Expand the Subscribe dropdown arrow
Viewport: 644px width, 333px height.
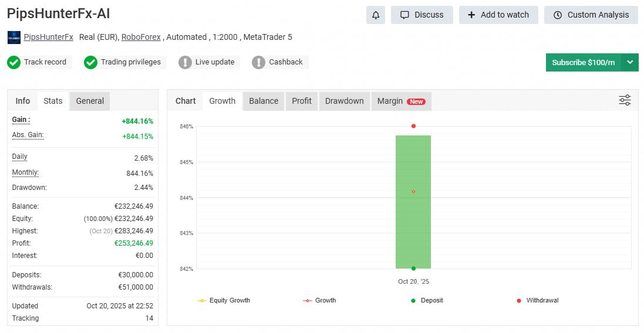click(x=630, y=62)
